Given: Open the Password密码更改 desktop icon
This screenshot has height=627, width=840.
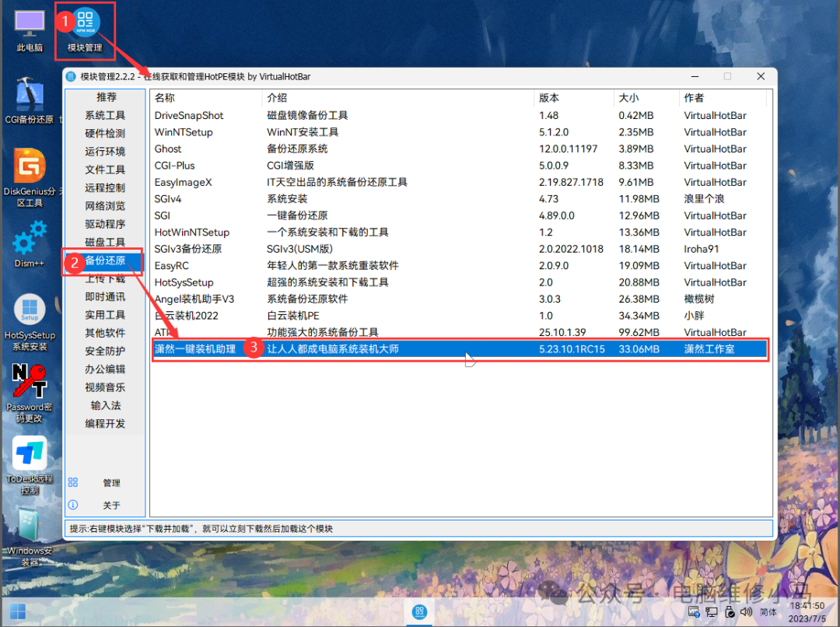Looking at the screenshot, I should (x=30, y=394).
